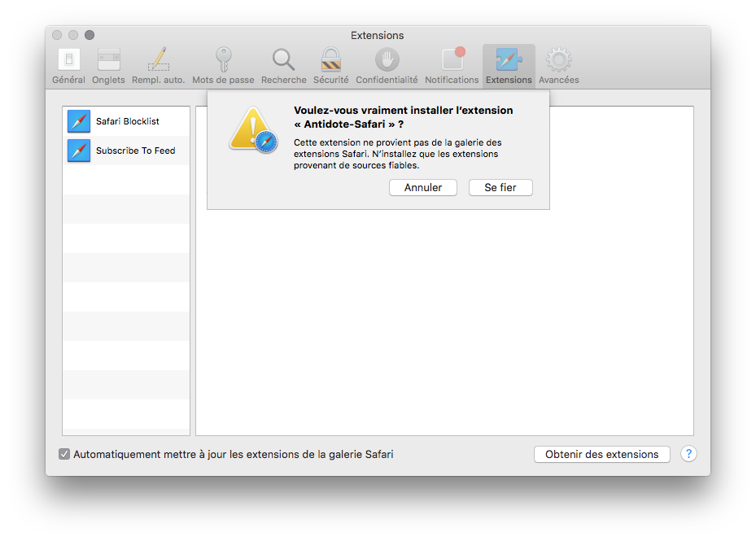Select Subscribe To Feed in the list
This screenshot has height=541, width=756.
[126, 151]
